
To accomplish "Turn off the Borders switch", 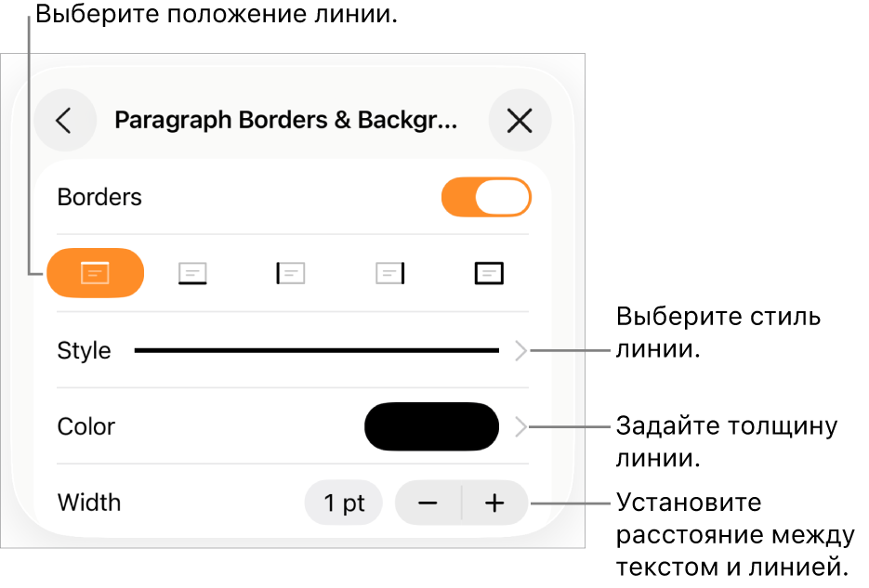I will [x=486, y=197].
